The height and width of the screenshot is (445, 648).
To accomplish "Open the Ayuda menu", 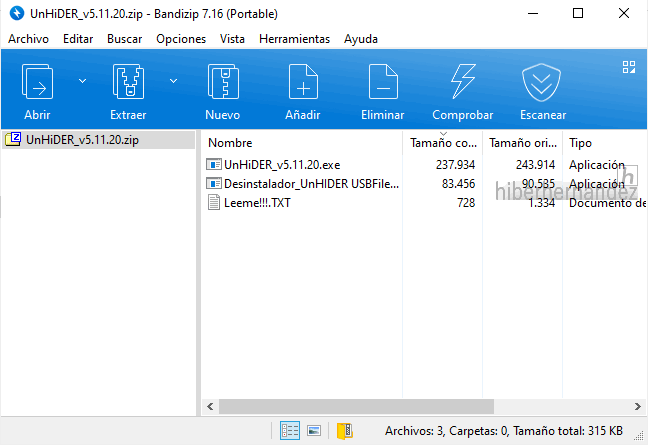I will point(361,39).
